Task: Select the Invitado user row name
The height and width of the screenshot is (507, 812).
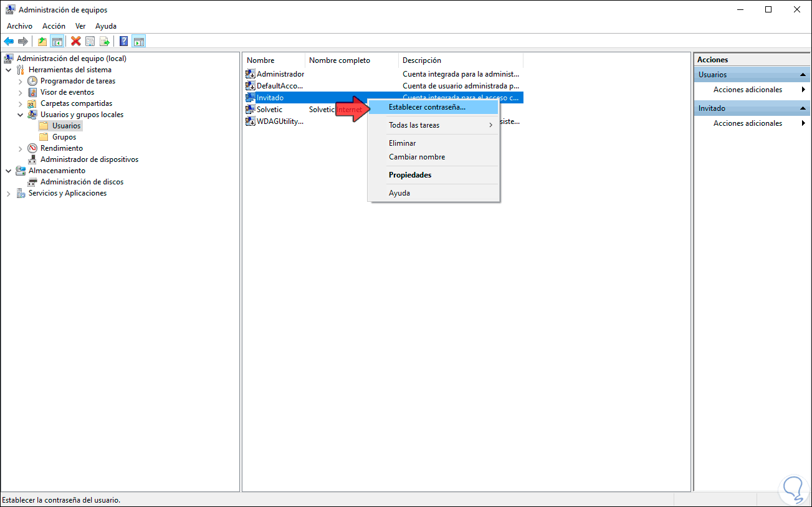Action: (270, 98)
